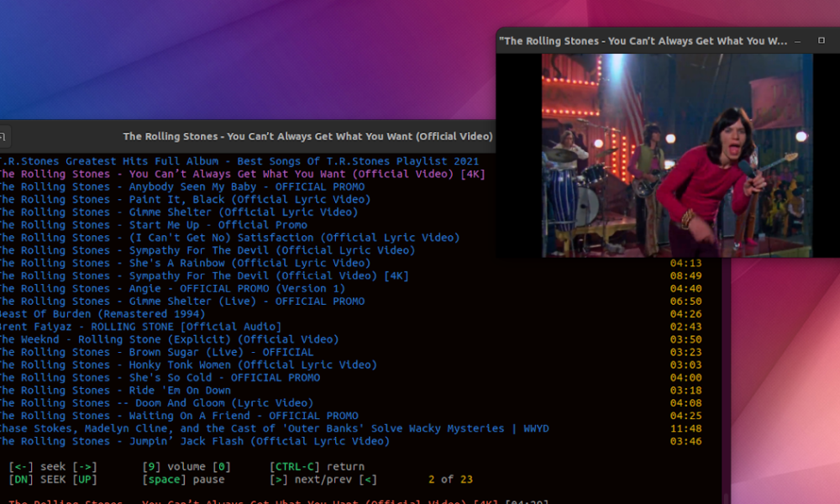Select 'Jumpin' Jack Flash (Official Lyric Video)' row

[195, 441]
